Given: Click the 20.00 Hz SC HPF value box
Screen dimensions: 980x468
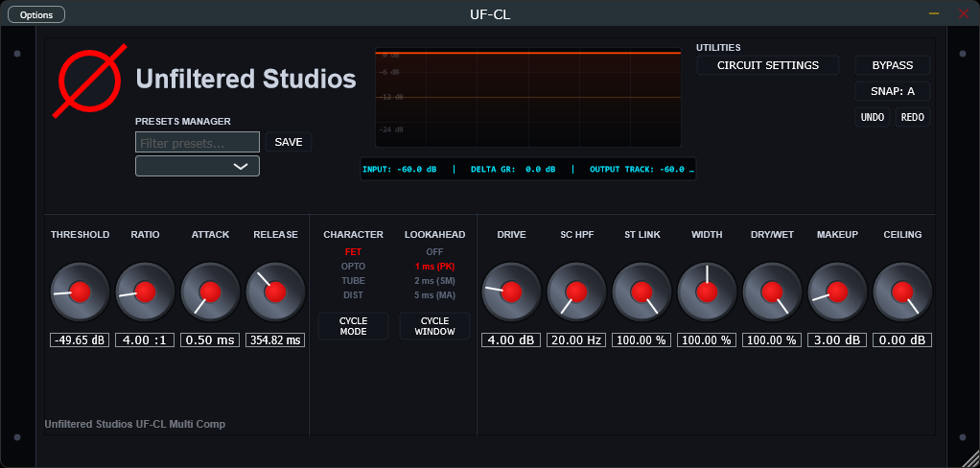Looking at the screenshot, I should pos(576,339).
